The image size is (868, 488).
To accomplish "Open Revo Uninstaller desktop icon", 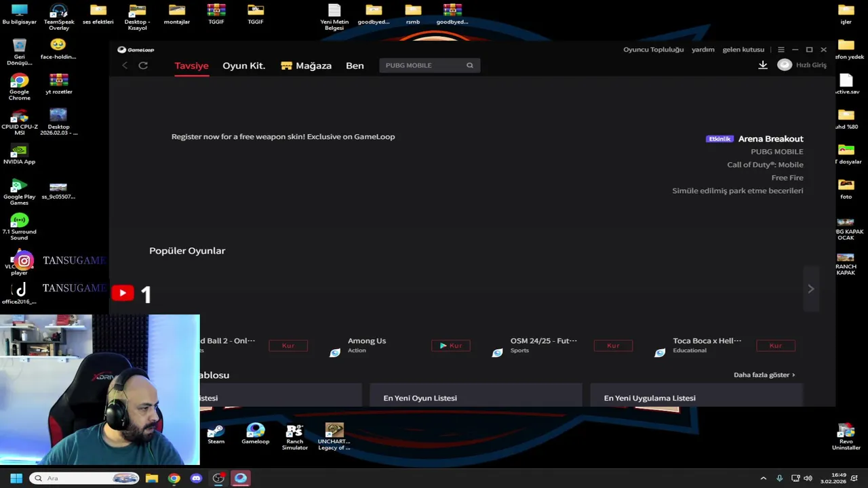I will [x=846, y=436].
